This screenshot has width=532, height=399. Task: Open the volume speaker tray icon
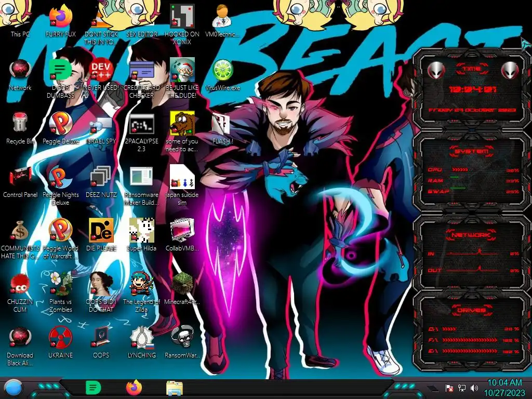pos(474,388)
